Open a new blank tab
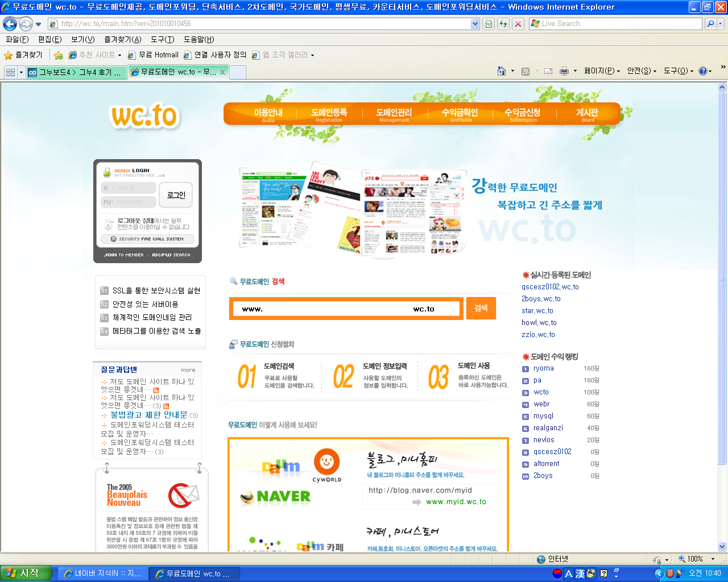 [238, 72]
